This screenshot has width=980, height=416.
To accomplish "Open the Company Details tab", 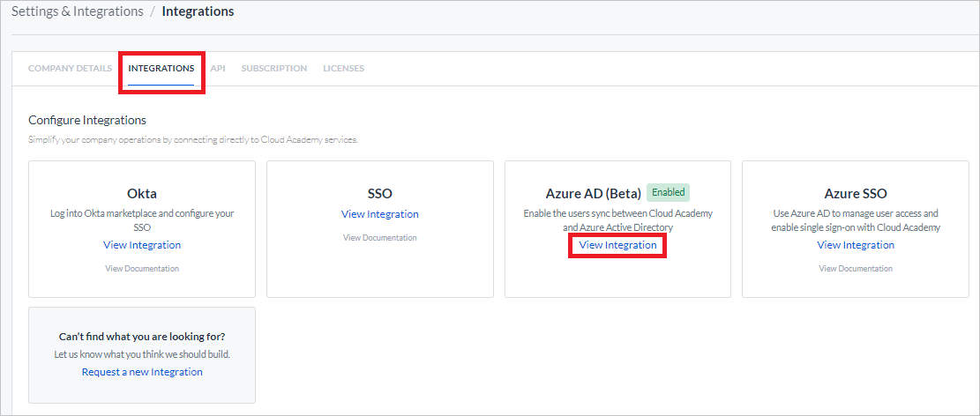I will point(70,68).
